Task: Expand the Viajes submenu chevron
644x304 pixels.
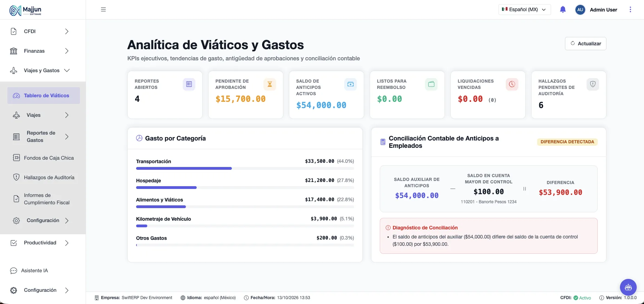Action: pyautogui.click(x=67, y=115)
